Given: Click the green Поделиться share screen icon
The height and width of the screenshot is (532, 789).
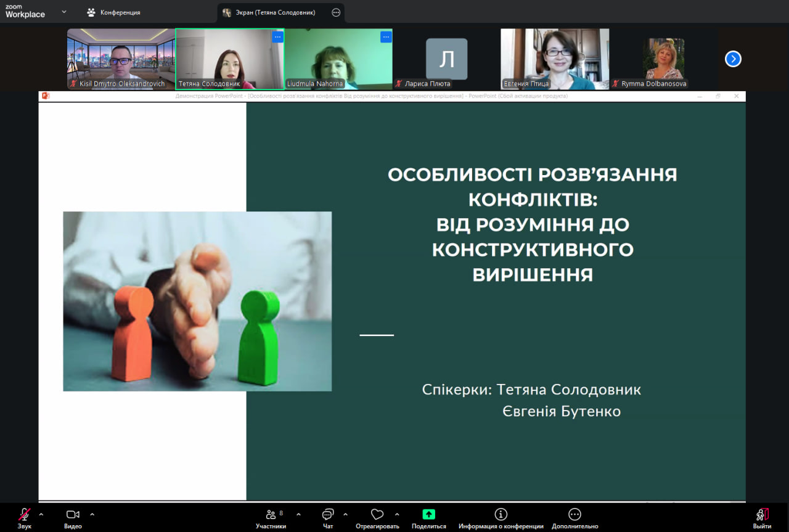Looking at the screenshot, I should click(428, 515).
